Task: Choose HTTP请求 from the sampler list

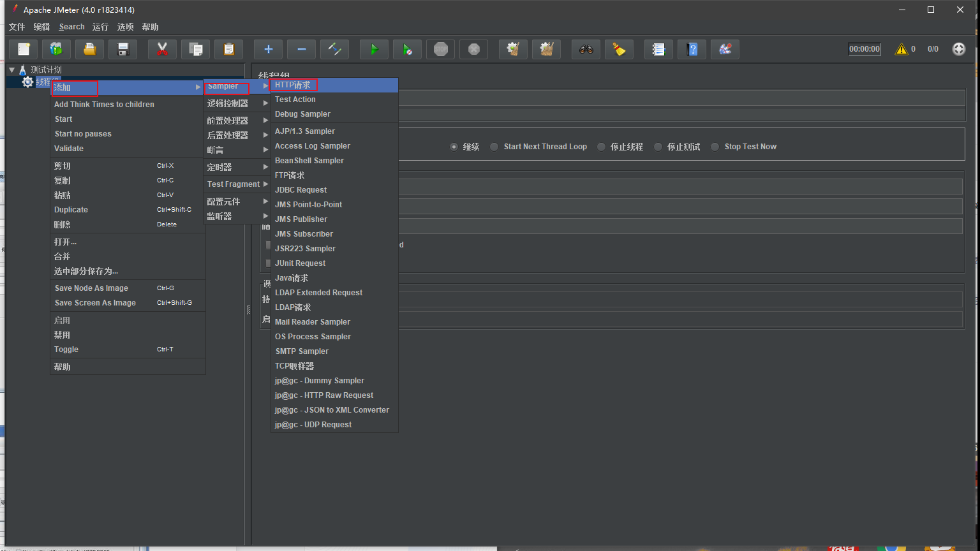Action: click(334, 85)
